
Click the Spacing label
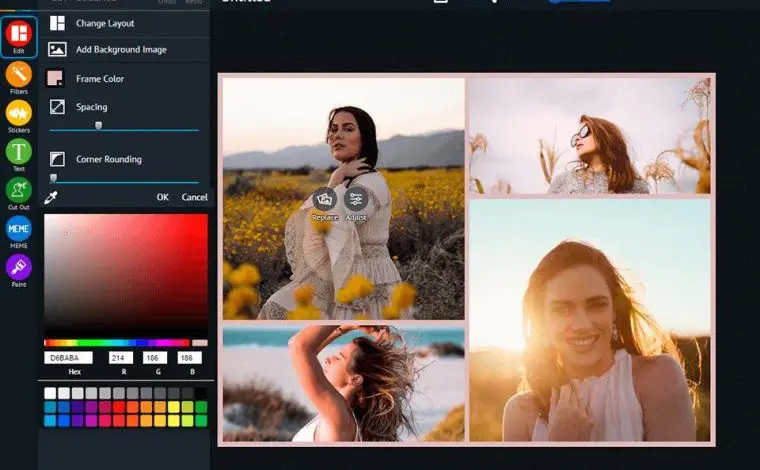coord(92,107)
